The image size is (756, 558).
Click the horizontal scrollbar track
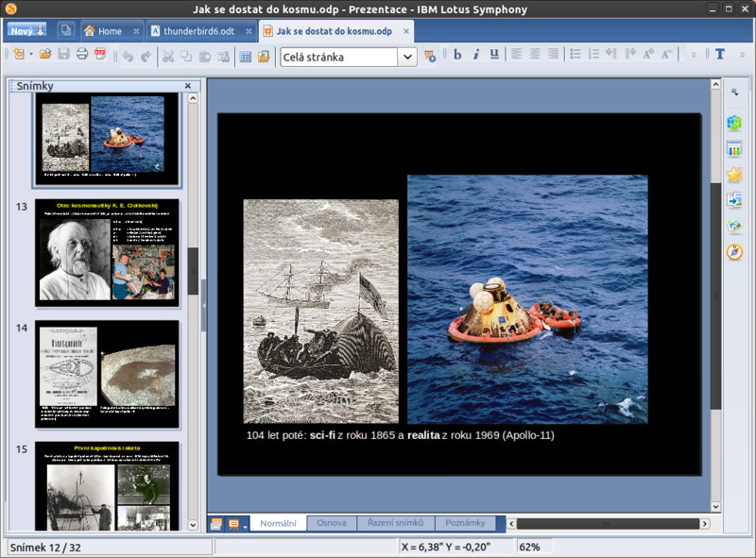608,523
